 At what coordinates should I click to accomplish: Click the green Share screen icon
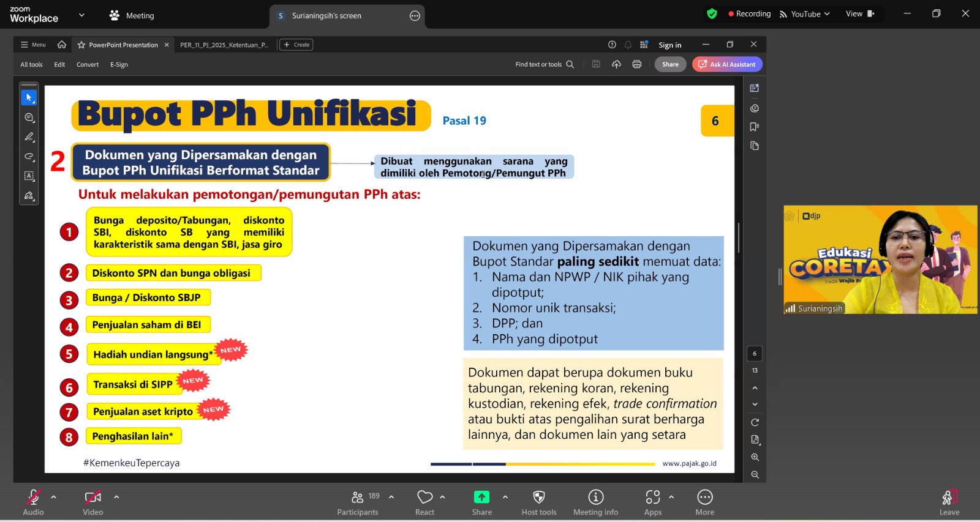(x=481, y=498)
